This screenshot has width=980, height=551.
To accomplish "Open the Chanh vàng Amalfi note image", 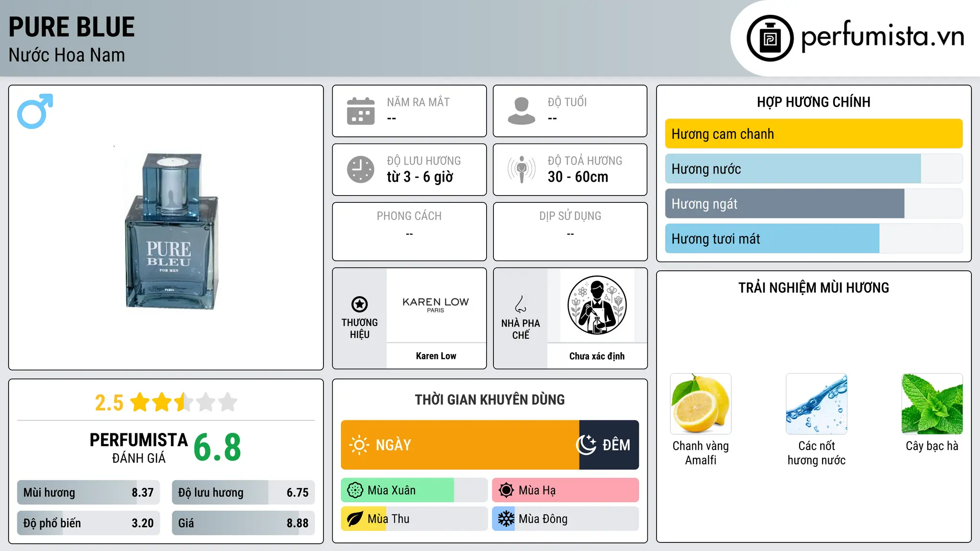I will [701, 404].
